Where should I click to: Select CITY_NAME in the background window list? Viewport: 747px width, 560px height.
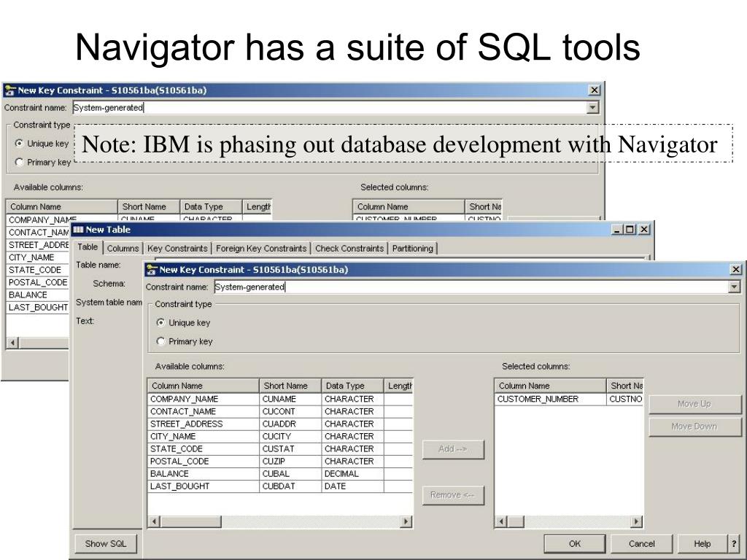(38, 257)
